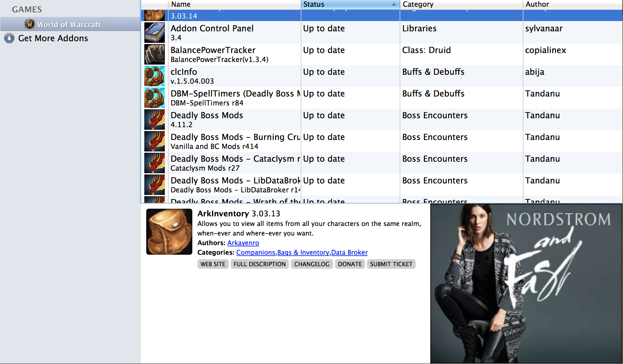Image resolution: width=623 pixels, height=364 pixels.
Task: Open the Arkayenro author link
Action: pos(243,243)
